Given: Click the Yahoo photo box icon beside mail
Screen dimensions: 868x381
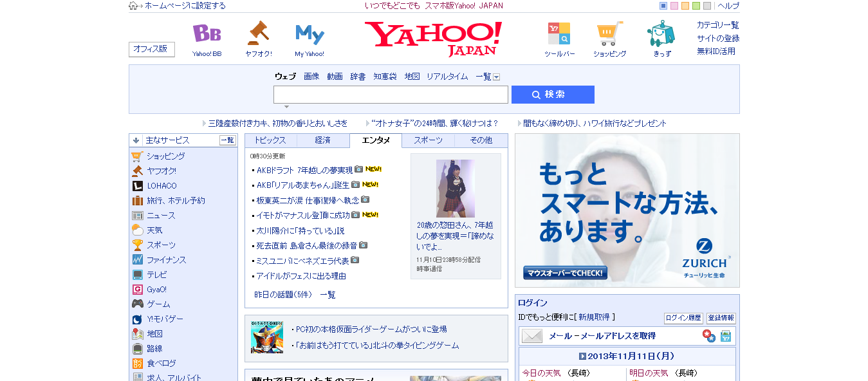Looking at the screenshot, I should pos(726,336).
